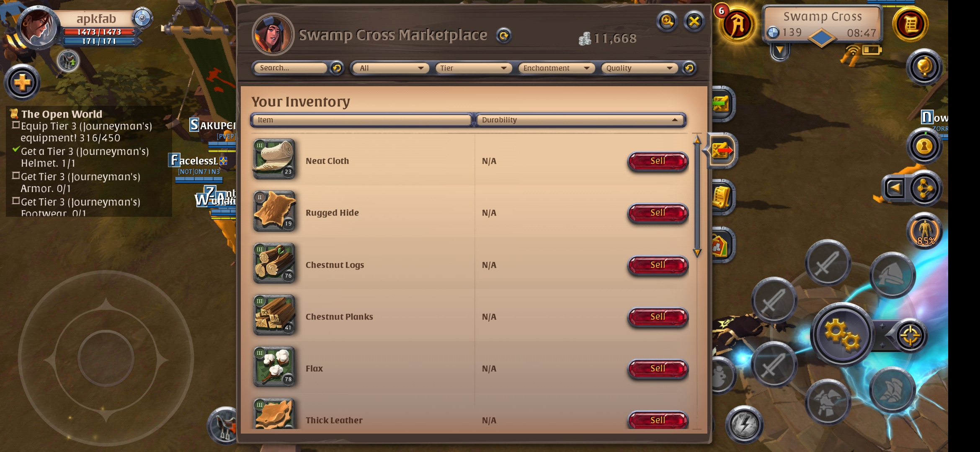Reset the search field with circular arrow
This screenshot has height=452, width=980.
(337, 68)
